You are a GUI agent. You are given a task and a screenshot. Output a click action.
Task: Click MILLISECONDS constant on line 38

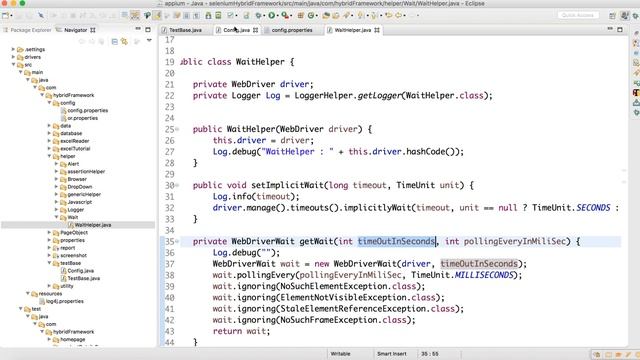(484, 275)
